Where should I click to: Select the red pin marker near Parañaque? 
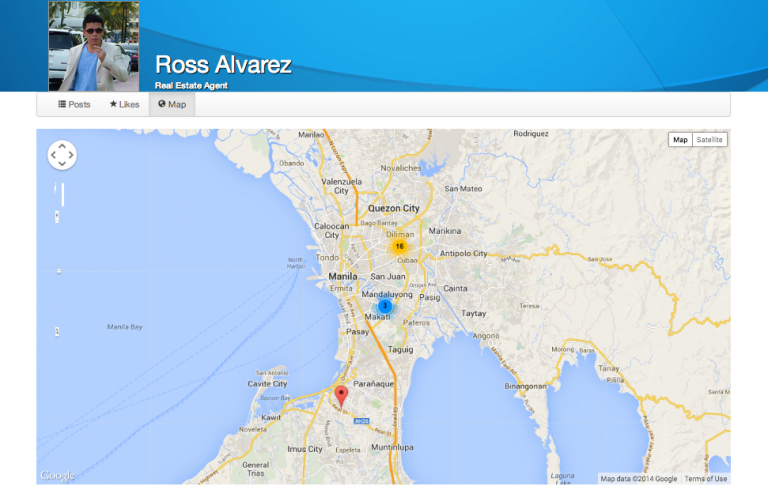pos(341,396)
